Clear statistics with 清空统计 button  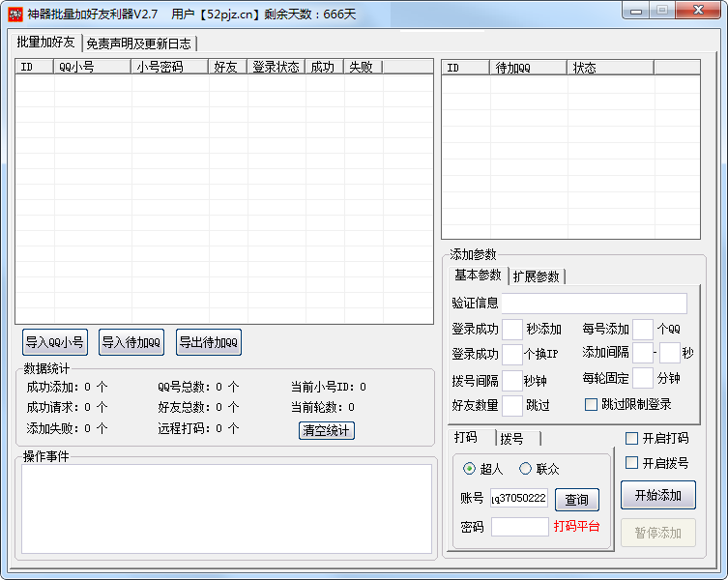327,430
